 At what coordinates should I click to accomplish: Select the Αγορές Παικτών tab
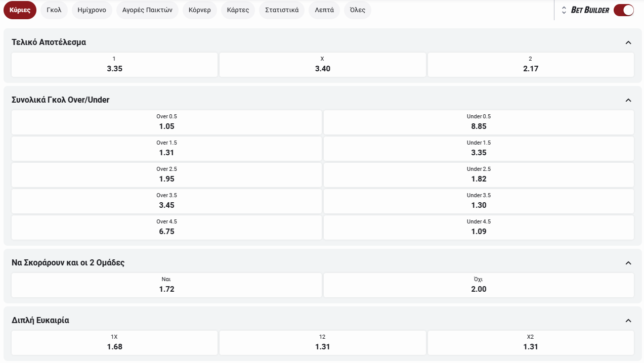pos(147,10)
